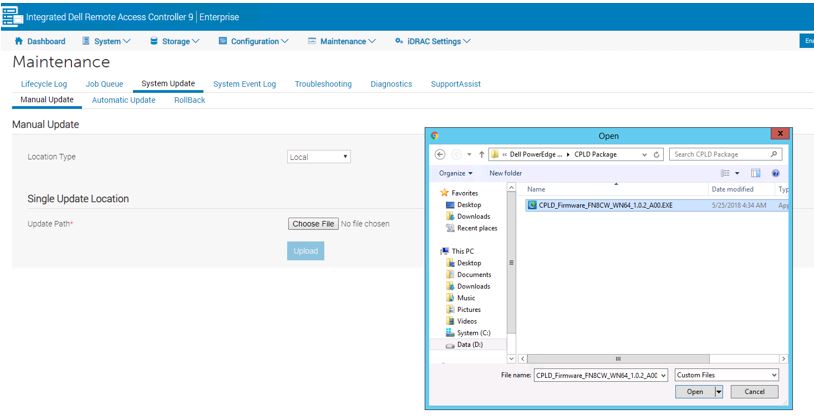
Task: Click the Dashboard home icon
Action: 19,41
